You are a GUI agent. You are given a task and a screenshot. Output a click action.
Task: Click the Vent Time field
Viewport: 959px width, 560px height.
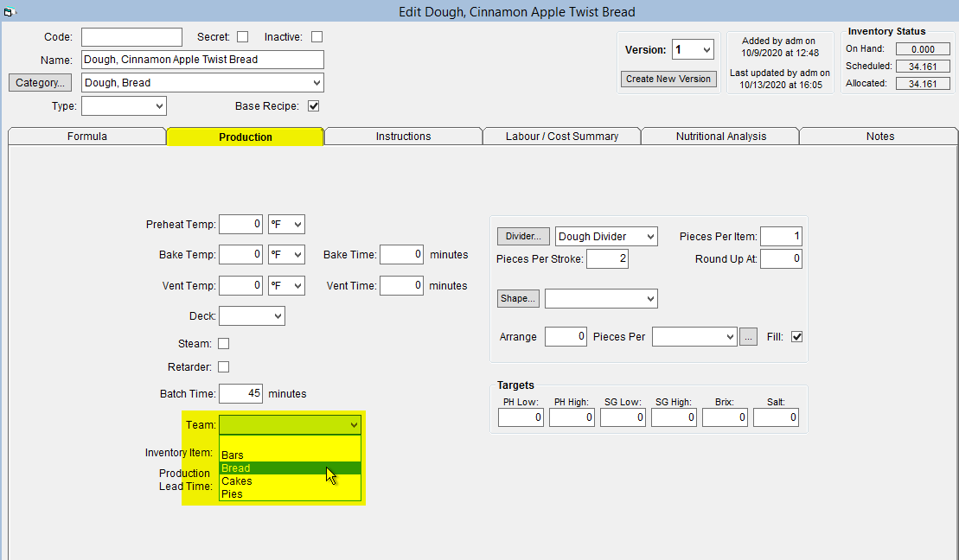402,285
